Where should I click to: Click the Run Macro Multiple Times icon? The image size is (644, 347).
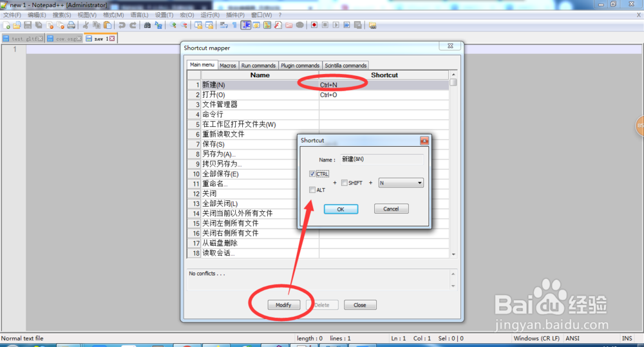click(x=346, y=26)
